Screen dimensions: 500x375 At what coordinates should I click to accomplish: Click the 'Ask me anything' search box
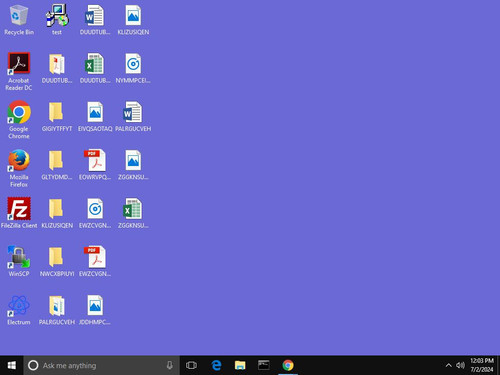(101, 365)
